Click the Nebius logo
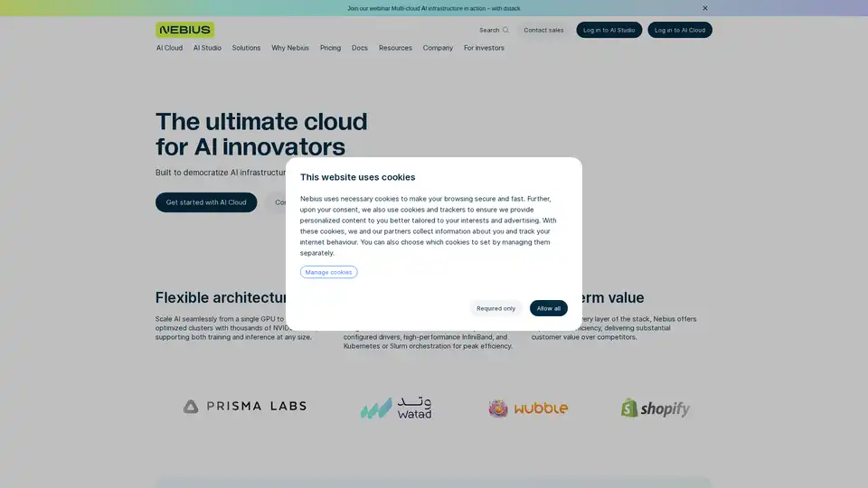 tap(184, 30)
